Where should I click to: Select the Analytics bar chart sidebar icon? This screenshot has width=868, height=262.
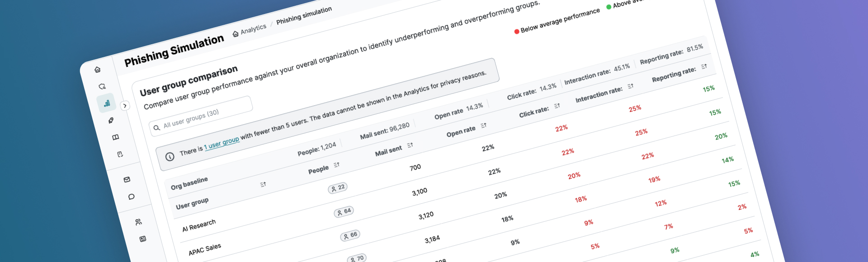click(107, 103)
